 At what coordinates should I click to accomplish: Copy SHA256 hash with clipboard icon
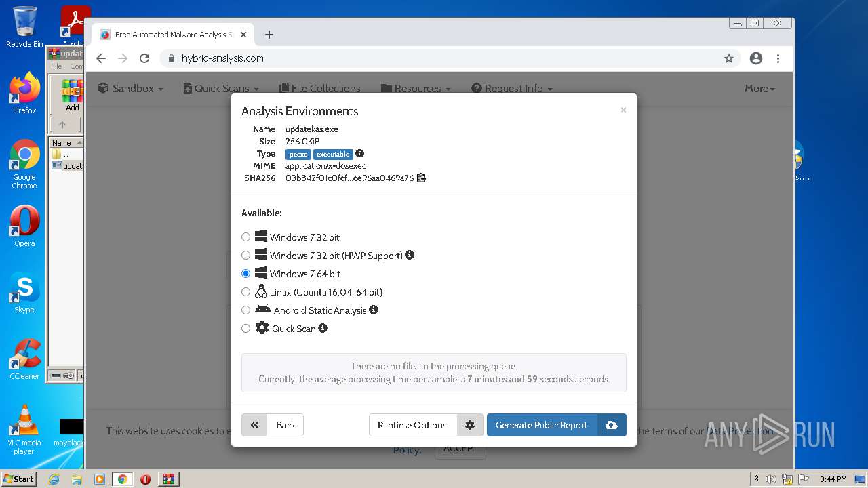[x=421, y=178]
